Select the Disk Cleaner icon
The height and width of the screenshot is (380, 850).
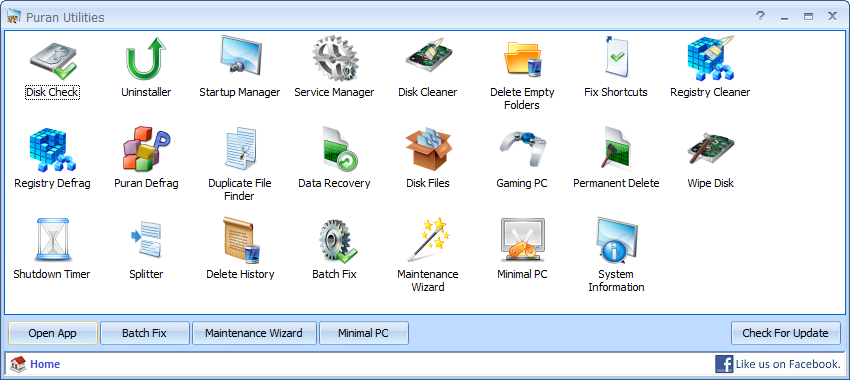tap(428, 56)
